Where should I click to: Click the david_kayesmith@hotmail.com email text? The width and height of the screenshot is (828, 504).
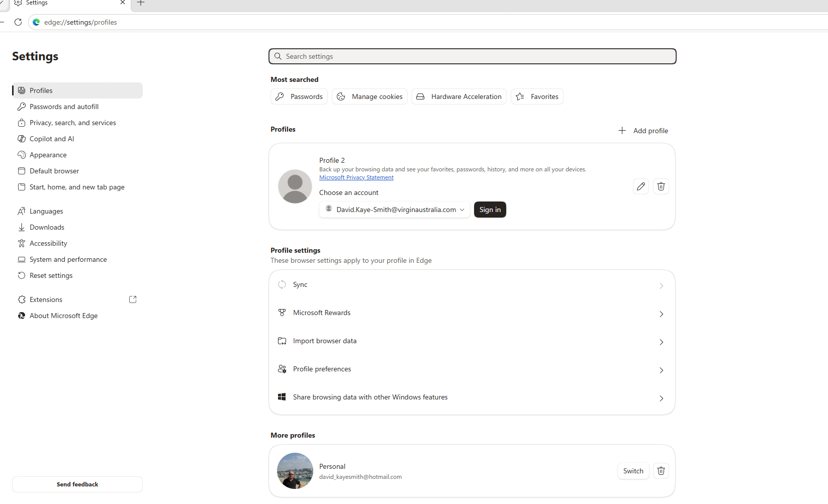coord(360,477)
